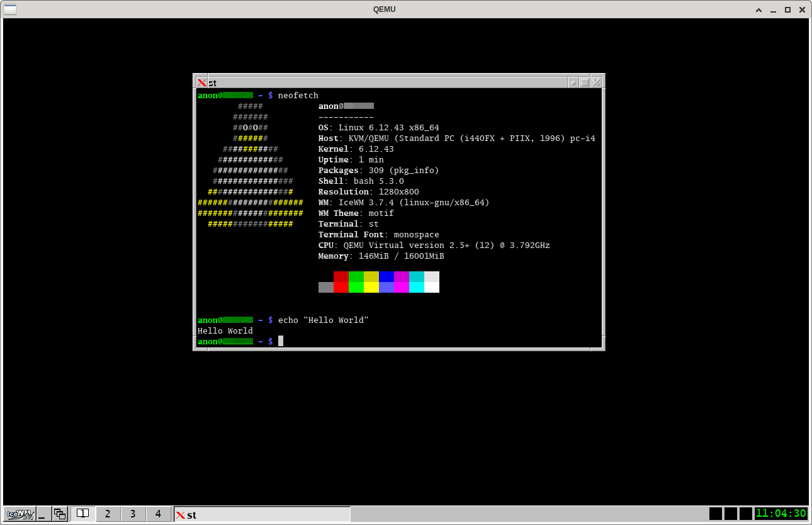
Task: Click the 'Host: KVM/QEMU' line
Action: (x=457, y=138)
